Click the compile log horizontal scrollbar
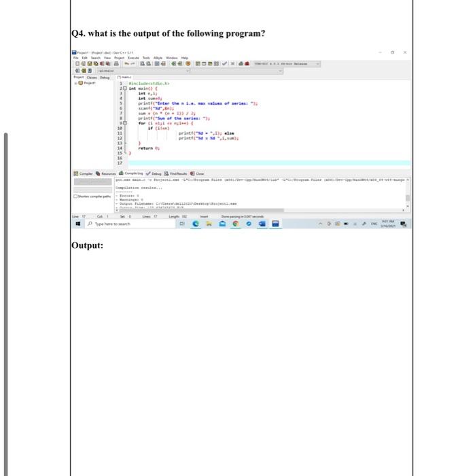The height and width of the screenshot is (476, 475). click(202, 210)
